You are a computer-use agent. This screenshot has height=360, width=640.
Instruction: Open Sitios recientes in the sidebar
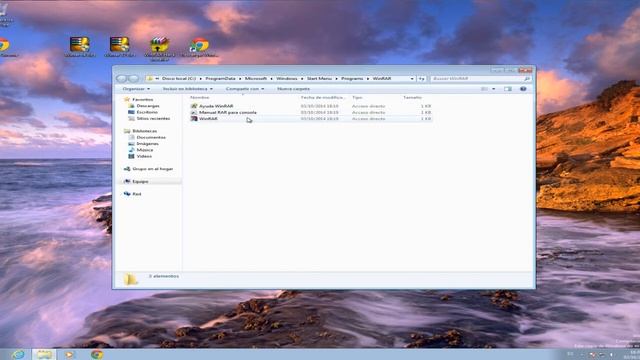pos(153,118)
